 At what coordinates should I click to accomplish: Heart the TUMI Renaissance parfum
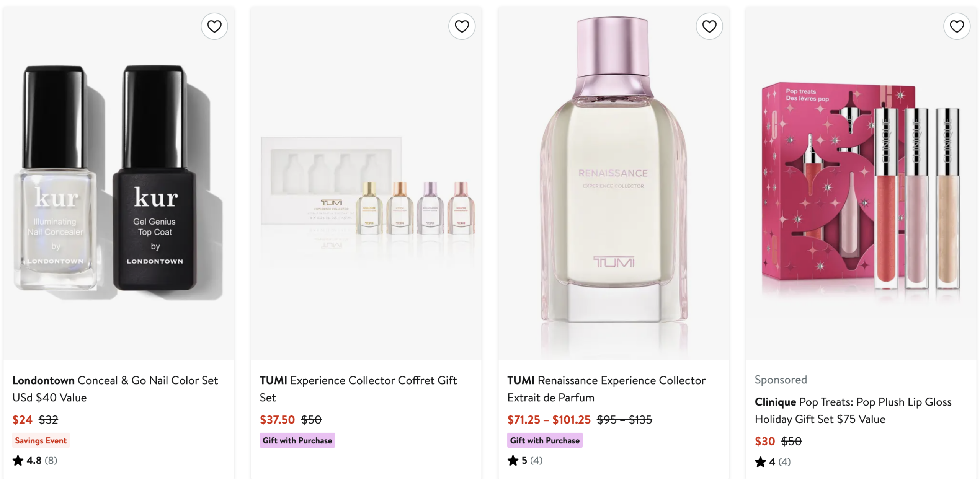[709, 26]
